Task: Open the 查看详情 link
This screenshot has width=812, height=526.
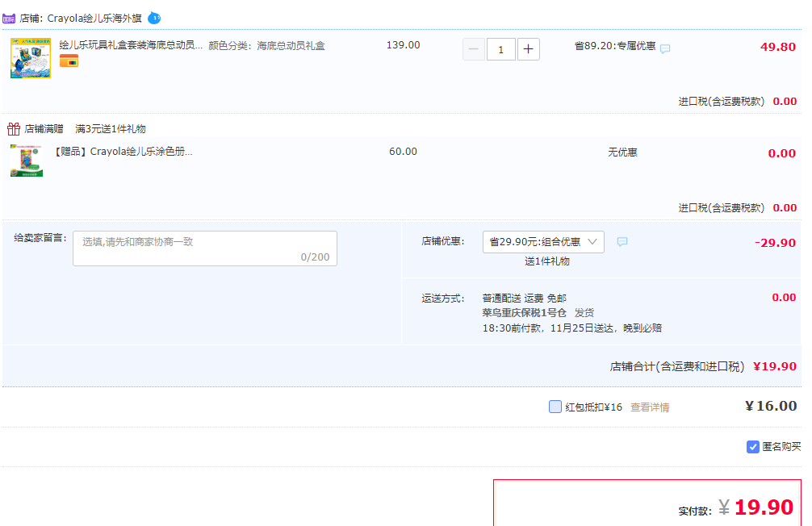Action: click(x=650, y=407)
